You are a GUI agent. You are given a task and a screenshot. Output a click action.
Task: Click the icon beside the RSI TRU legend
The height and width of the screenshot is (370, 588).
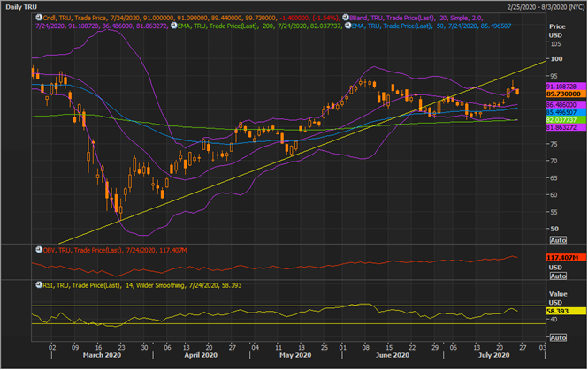[x=39, y=285]
